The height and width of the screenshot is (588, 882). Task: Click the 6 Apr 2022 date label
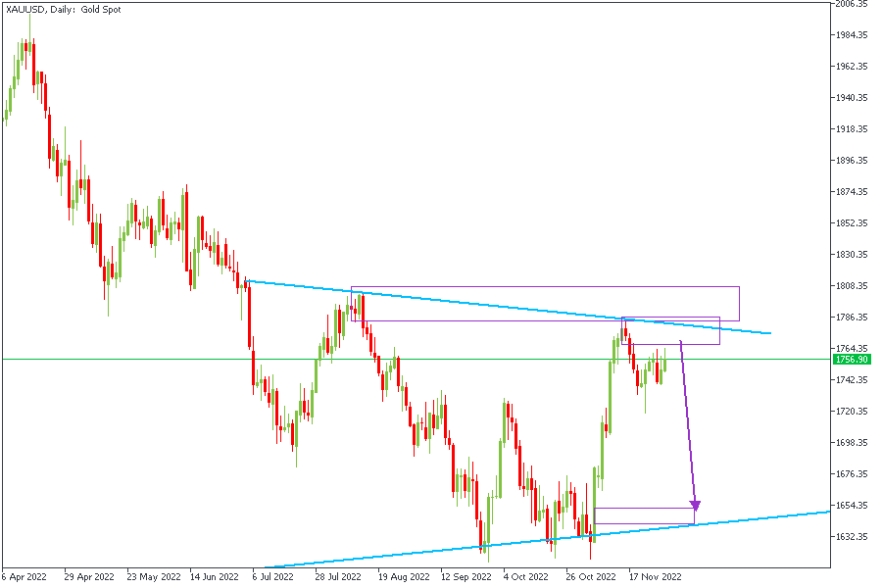(24, 577)
